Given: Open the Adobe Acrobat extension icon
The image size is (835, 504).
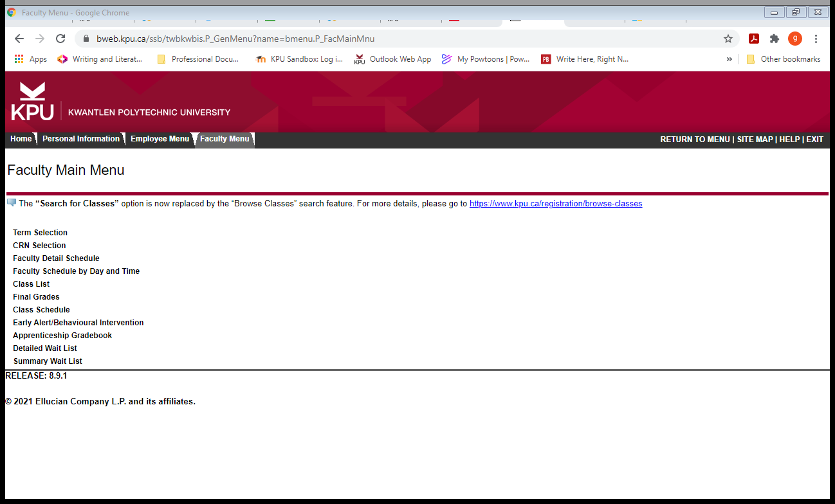Looking at the screenshot, I should (753, 39).
